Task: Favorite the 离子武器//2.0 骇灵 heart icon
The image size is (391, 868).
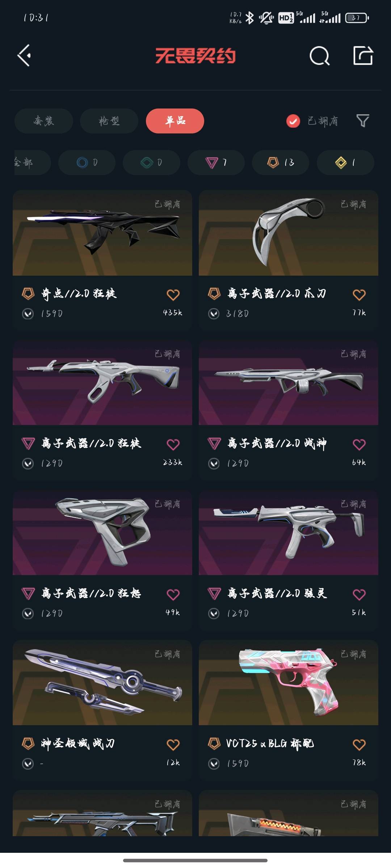Action: tap(359, 595)
